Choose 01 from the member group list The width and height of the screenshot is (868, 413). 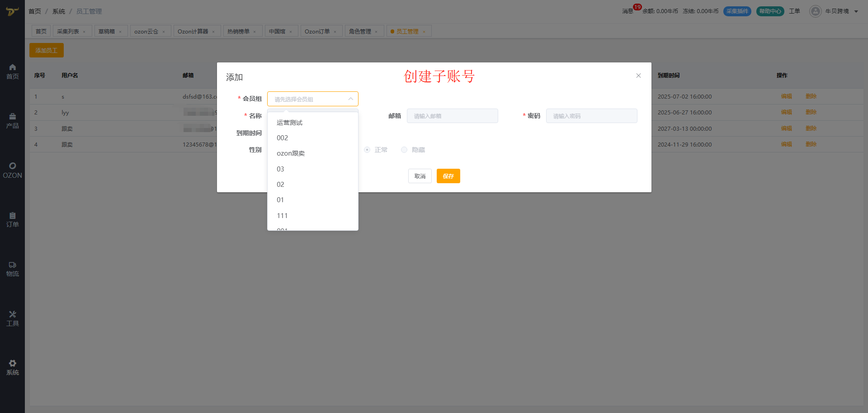coord(313,200)
